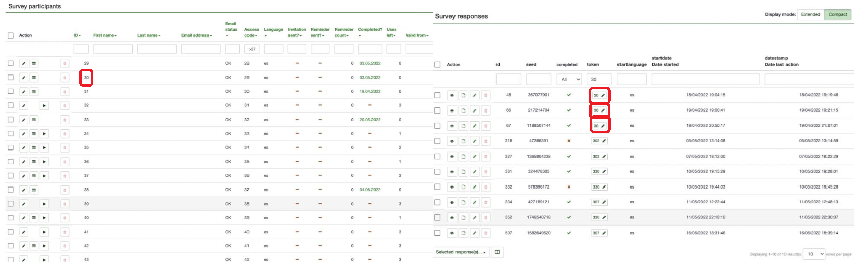Expand the Selected response(s) menu
The image size is (868, 262).
461,252
